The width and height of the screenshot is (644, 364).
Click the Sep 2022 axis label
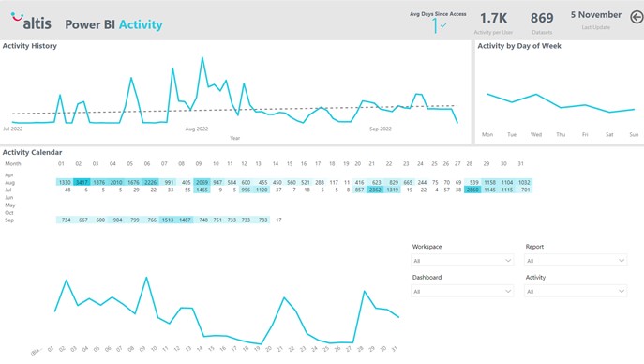[381, 129]
